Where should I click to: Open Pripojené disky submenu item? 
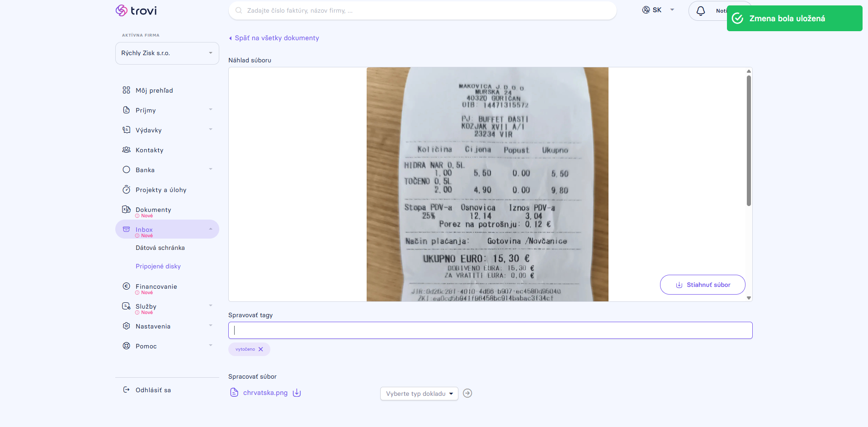click(x=158, y=266)
